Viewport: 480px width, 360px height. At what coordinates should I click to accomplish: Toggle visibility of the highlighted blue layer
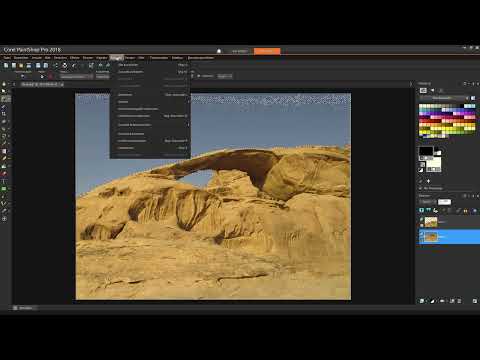(x=421, y=234)
